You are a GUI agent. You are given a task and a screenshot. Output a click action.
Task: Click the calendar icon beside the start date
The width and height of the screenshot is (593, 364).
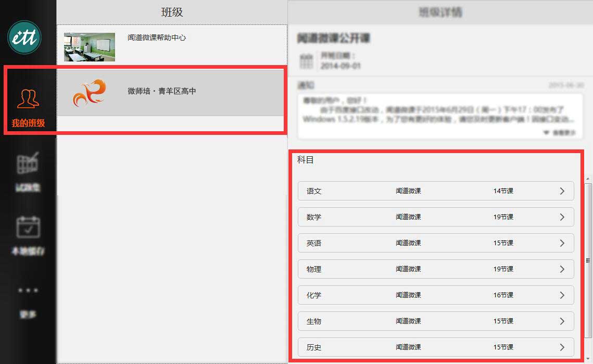[307, 61]
